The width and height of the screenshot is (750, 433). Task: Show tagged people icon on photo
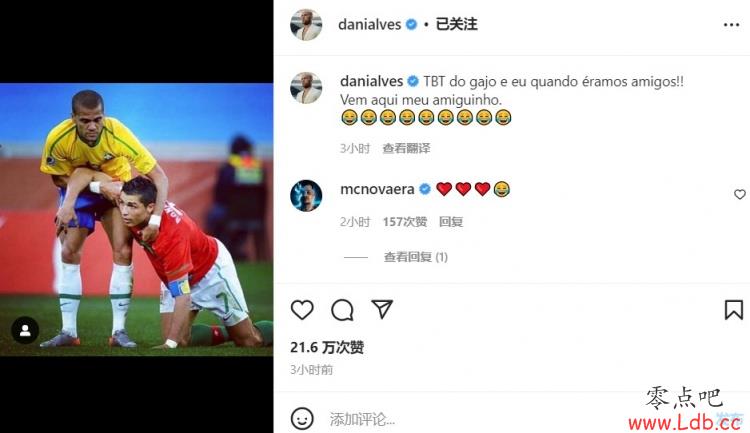click(25, 330)
